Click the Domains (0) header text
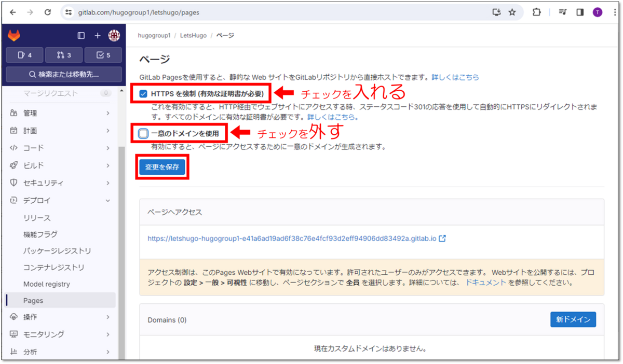Screen dimensions: 623x364 coord(167,320)
